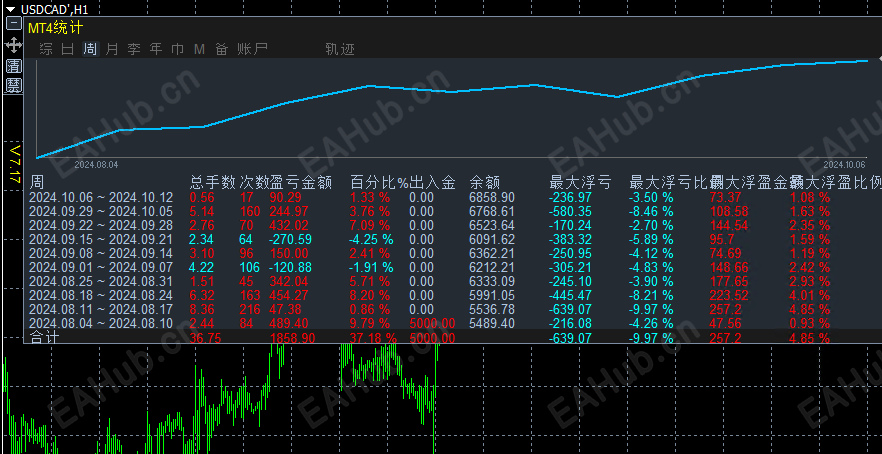Click the 盈亏金额 column header
Screen dimensions: 882x454
(x=302, y=182)
